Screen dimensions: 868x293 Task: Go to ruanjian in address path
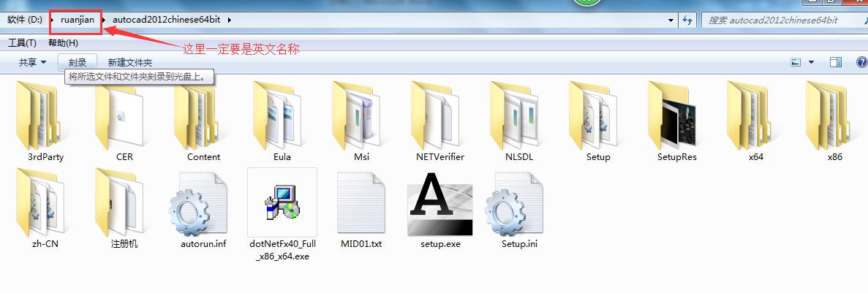click(x=78, y=19)
